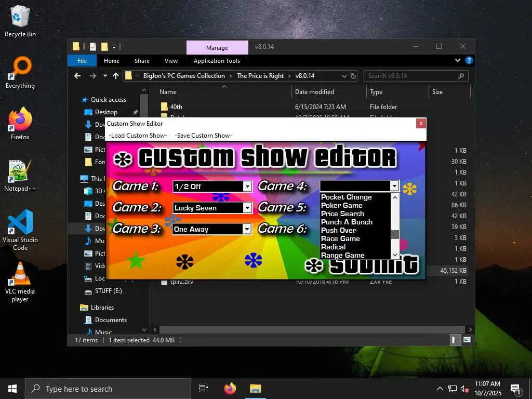
Task: Launch Visual Studio Code shortcut
Action: (x=20, y=230)
